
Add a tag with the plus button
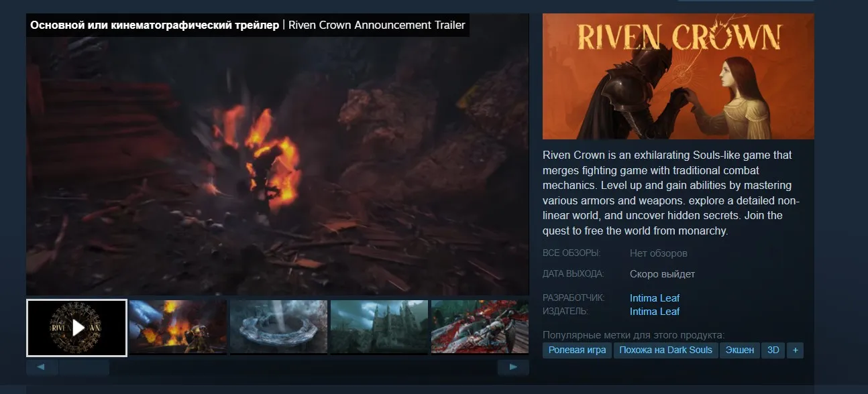[795, 350]
